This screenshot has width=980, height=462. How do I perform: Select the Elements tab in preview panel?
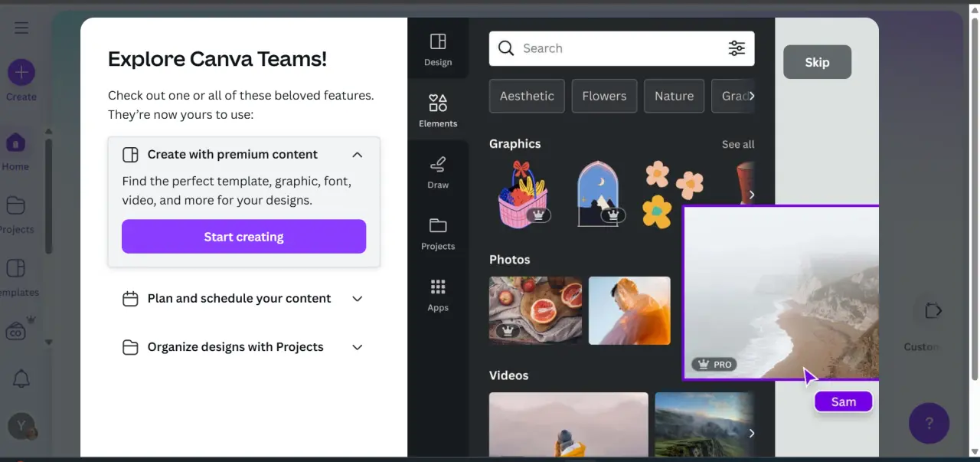click(438, 110)
